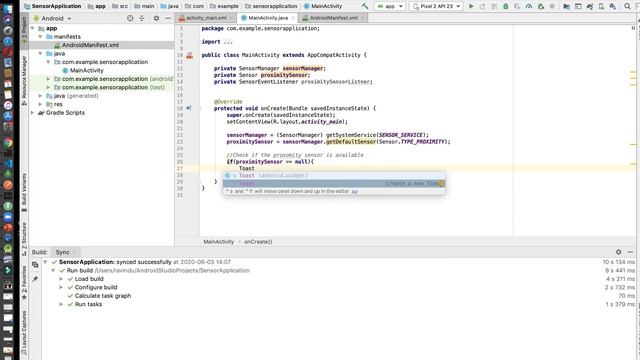Select Toast (android.widget) completion suggestion

334,176
